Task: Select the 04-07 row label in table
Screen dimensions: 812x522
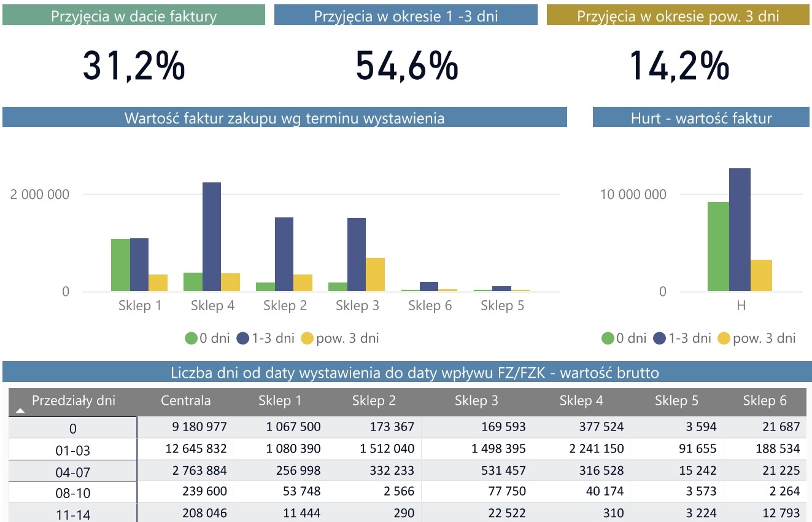Action: tap(73, 472)
